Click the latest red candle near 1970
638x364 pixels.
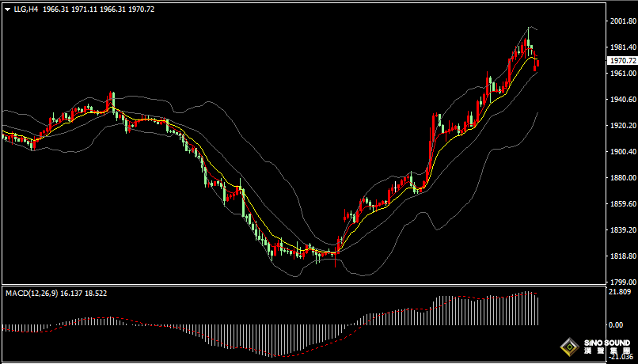(x=537, y=64)
